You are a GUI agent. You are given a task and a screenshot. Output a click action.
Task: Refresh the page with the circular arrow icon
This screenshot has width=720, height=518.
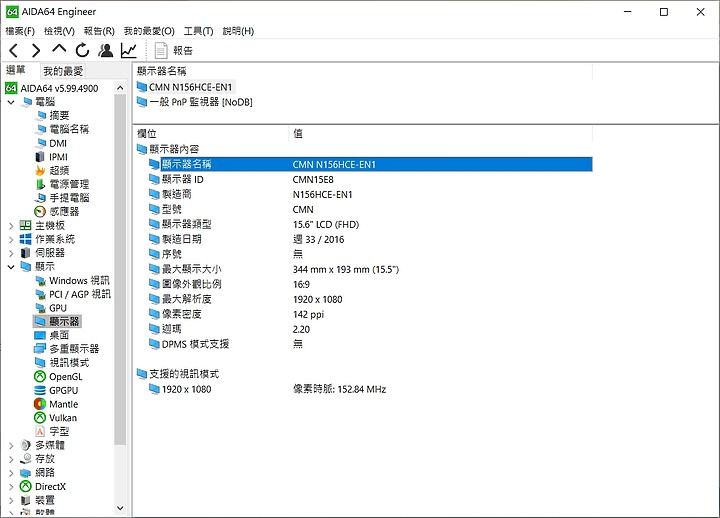pos(82,50)
